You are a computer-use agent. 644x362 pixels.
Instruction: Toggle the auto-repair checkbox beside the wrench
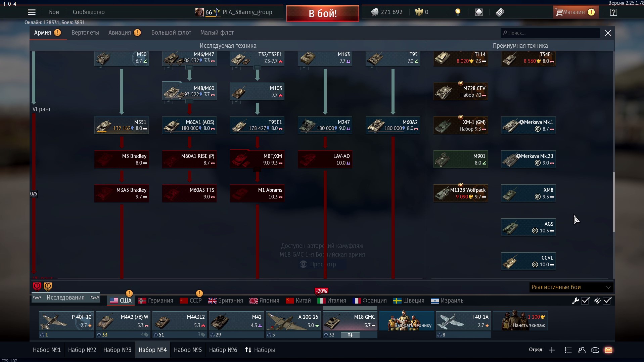click(x=586, y=301)
